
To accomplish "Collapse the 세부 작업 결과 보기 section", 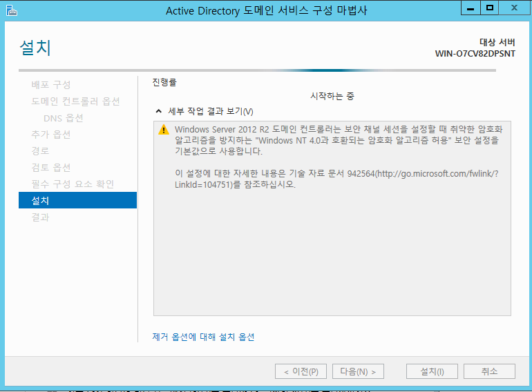I will point(159,111).
